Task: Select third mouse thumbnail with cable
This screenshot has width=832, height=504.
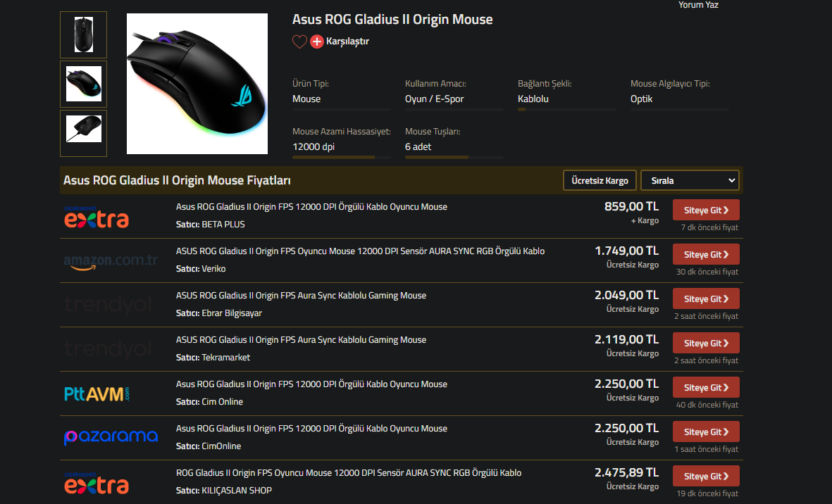Action: [83, 134]
